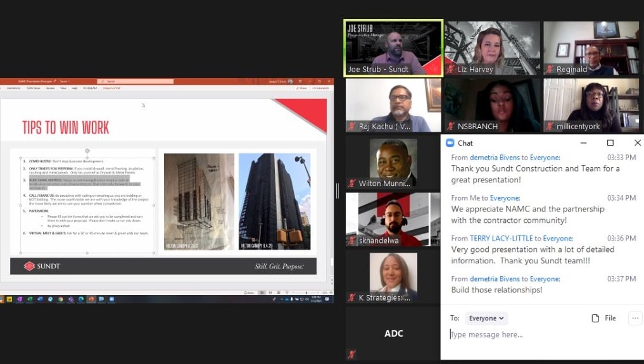This screenshot has height=364, width=644.
Task: Click the PowerPoint zoom slider
Action: point(306,292)
